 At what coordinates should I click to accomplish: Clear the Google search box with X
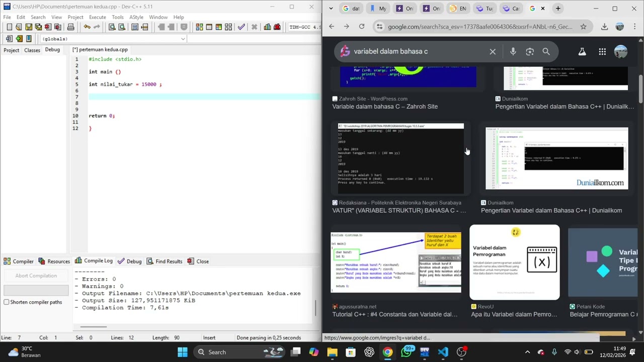(x=493, y=51)
